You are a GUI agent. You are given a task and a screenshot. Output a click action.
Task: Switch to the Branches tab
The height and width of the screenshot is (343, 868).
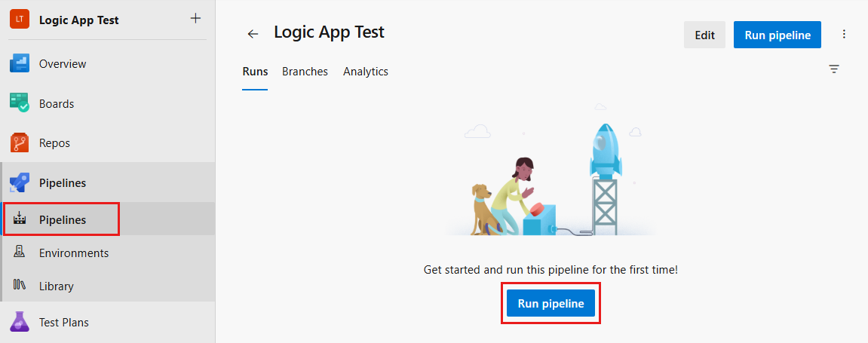305,72
